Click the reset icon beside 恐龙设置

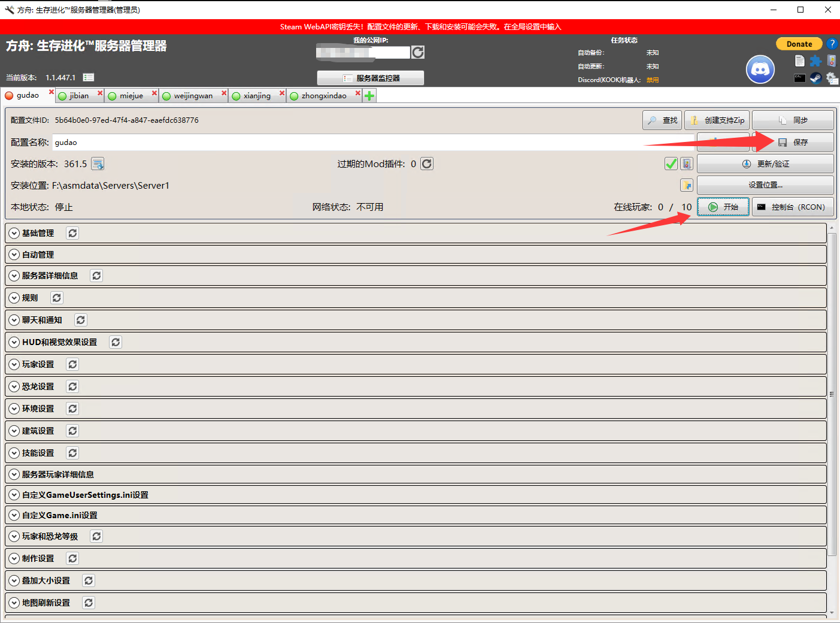pos(72,386)
